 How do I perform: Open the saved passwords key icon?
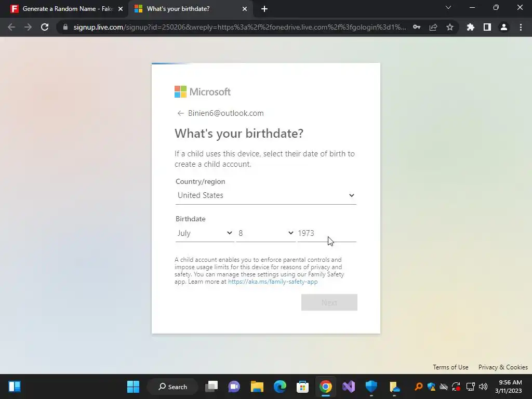tap(417, 27)
